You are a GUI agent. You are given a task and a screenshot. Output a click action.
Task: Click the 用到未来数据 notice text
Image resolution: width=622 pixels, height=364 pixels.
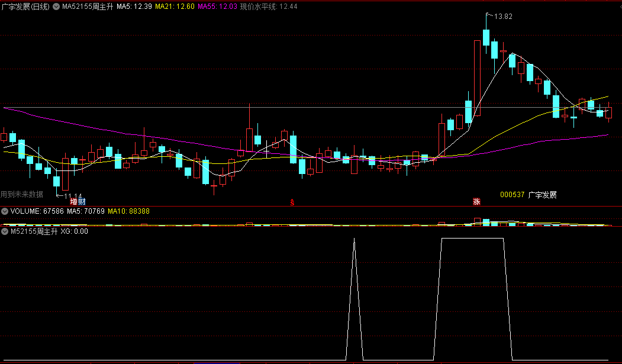(x=22, y=194)
